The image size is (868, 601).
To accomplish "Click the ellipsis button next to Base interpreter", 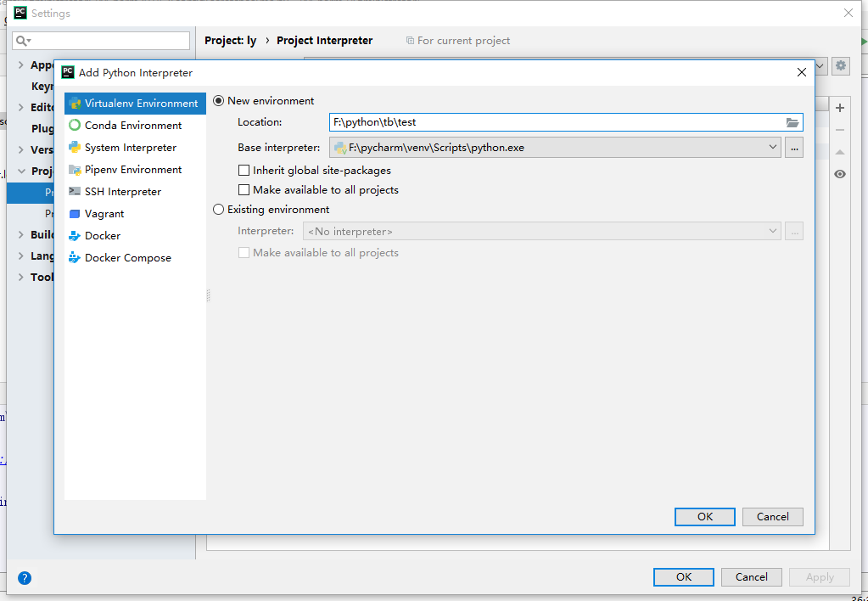I will (x=794, y=148).
